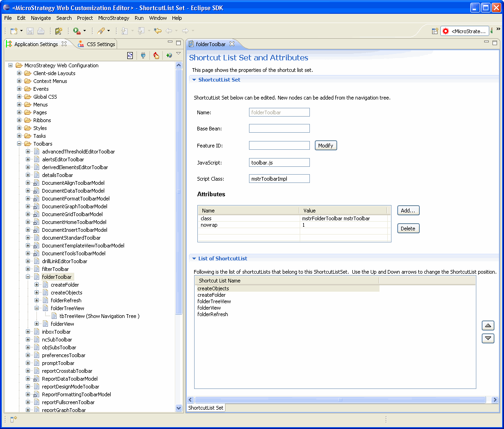Collapse the ShortcutList Set section

coord(194,80)
